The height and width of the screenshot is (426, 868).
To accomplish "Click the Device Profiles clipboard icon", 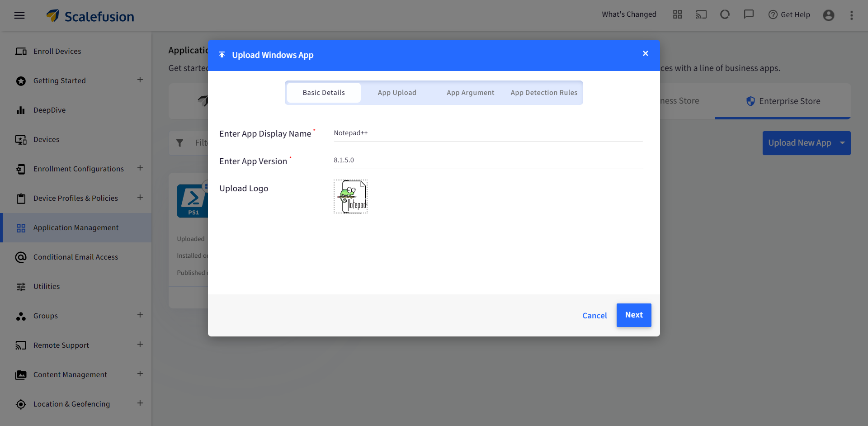I will click(x=21, y=199).
